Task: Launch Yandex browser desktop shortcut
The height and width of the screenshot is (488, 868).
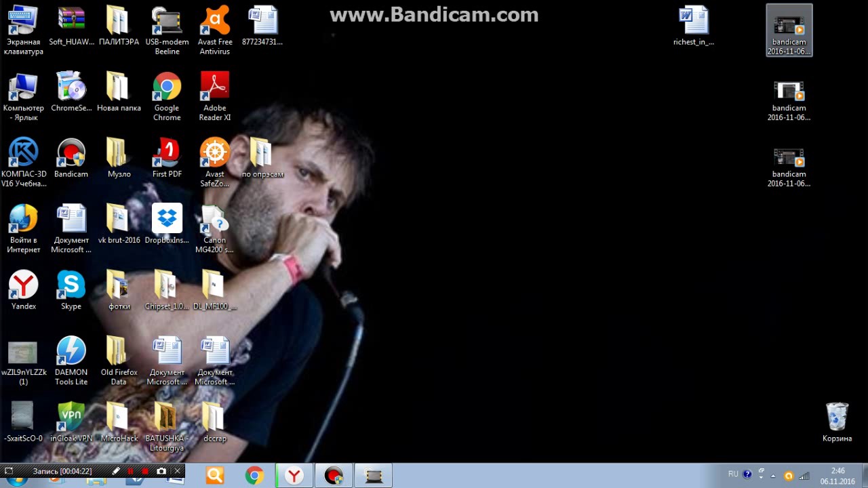Action: coord(23,291)
